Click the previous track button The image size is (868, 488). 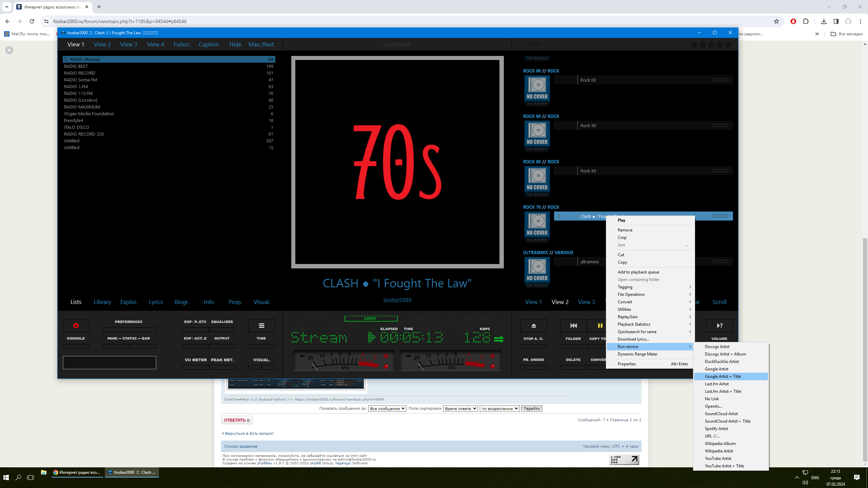click(x=573, y=326)
